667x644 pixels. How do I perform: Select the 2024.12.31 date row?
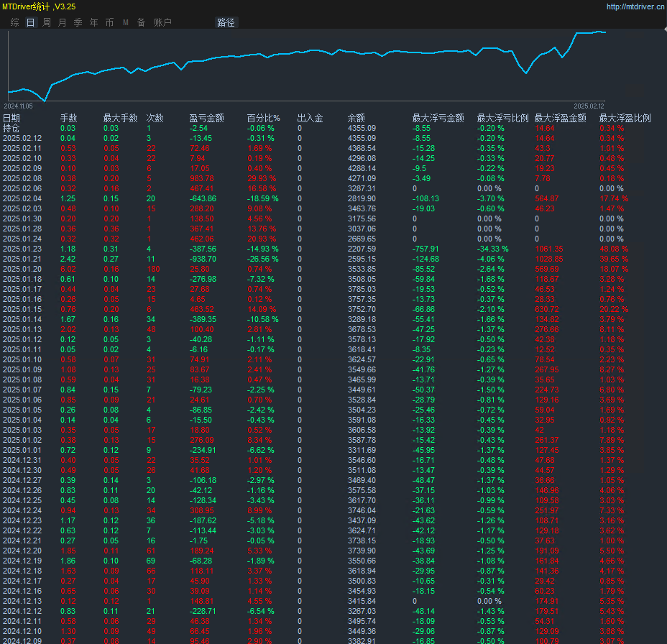pyautogui.click(x=22, y=460)
